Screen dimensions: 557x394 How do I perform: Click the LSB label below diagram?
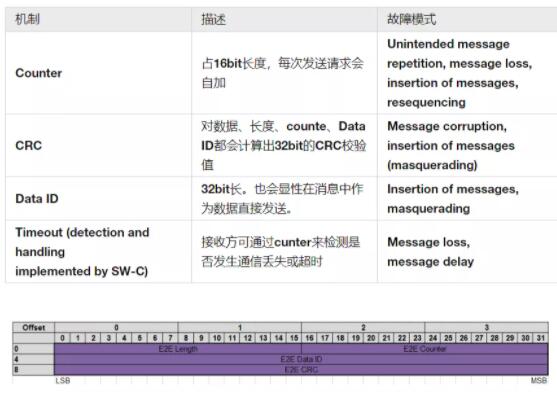click(63, 380)
